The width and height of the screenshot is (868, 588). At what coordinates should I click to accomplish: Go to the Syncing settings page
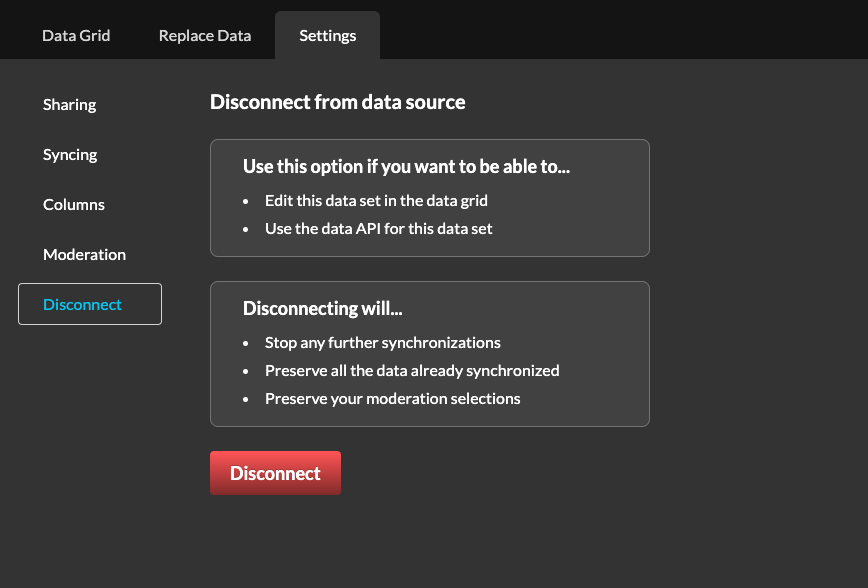click(70, 154)
